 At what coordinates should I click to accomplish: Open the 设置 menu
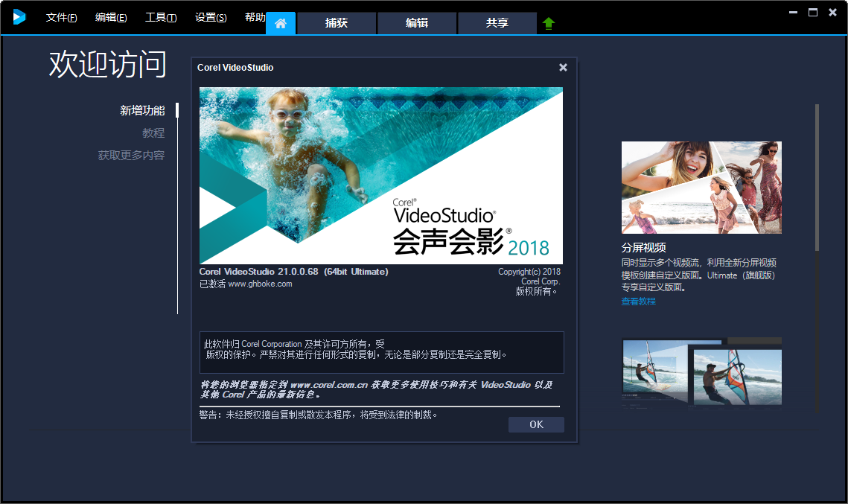(211, 17)
